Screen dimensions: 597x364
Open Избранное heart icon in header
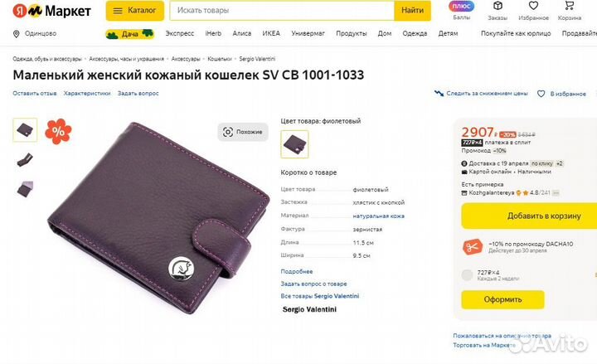tap(533, 6)
